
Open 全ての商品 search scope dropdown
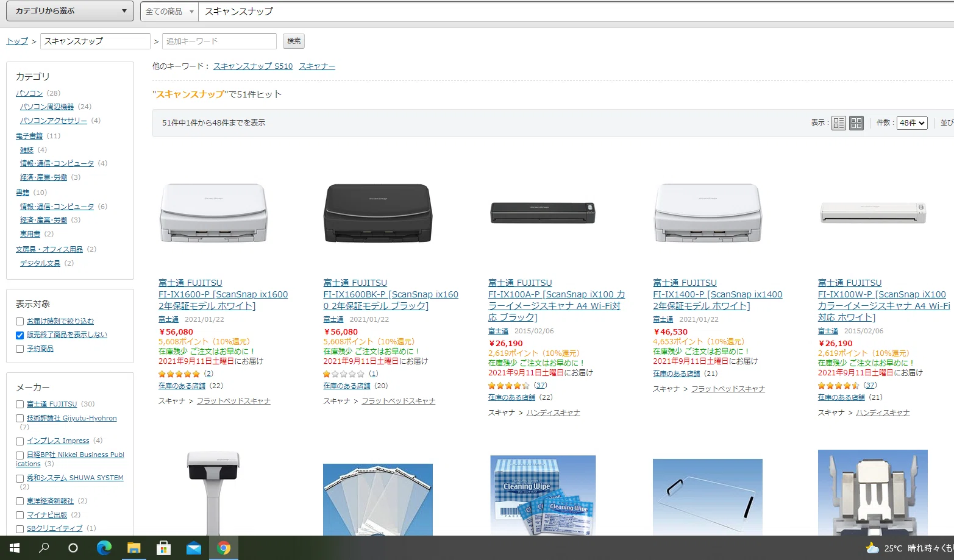coord(169,12)
